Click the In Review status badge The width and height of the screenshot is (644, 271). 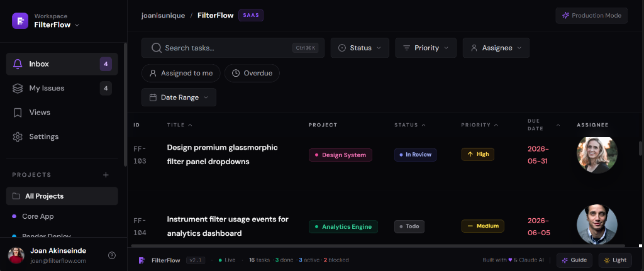click(415, 155)
